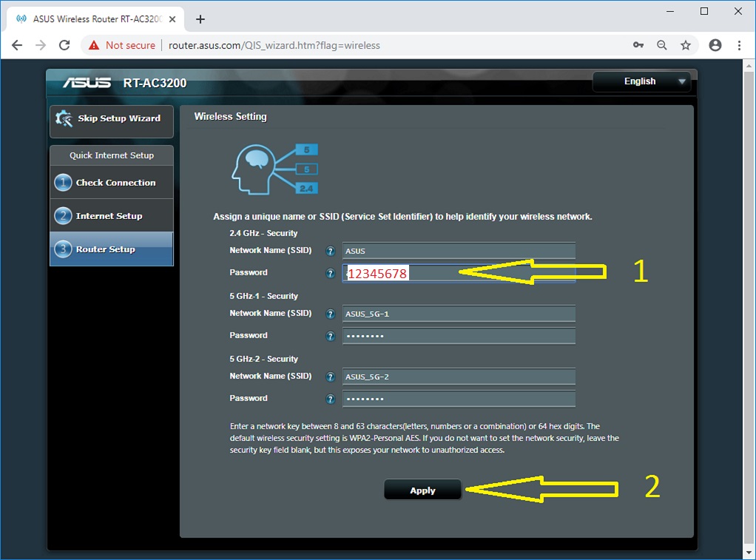Click help icon for 5 GHz-1 Password

click(x=330, y=336)
